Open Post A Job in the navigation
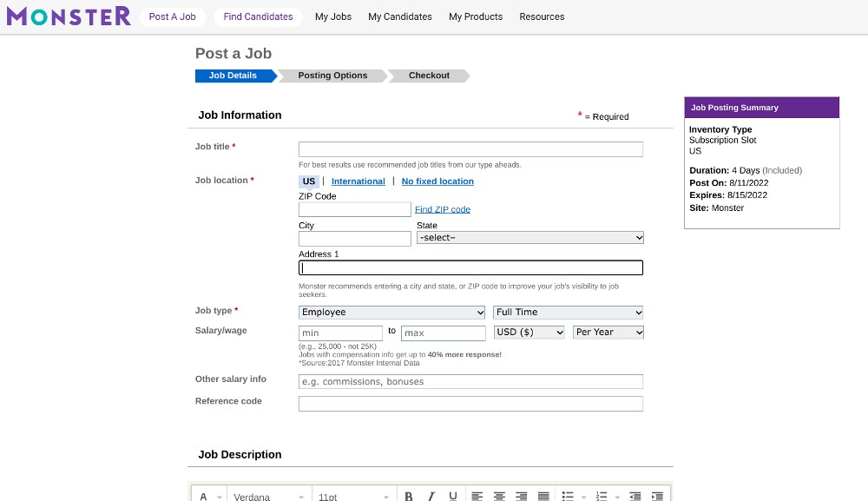The width and height of the screenshot is (868, 501). [172, 16]
